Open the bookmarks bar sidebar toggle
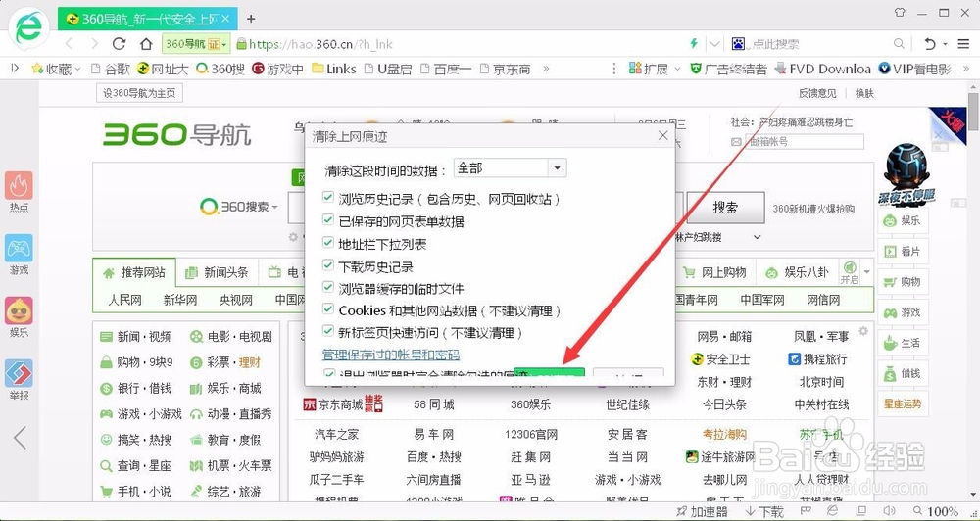980x521 pixels. 15,68
